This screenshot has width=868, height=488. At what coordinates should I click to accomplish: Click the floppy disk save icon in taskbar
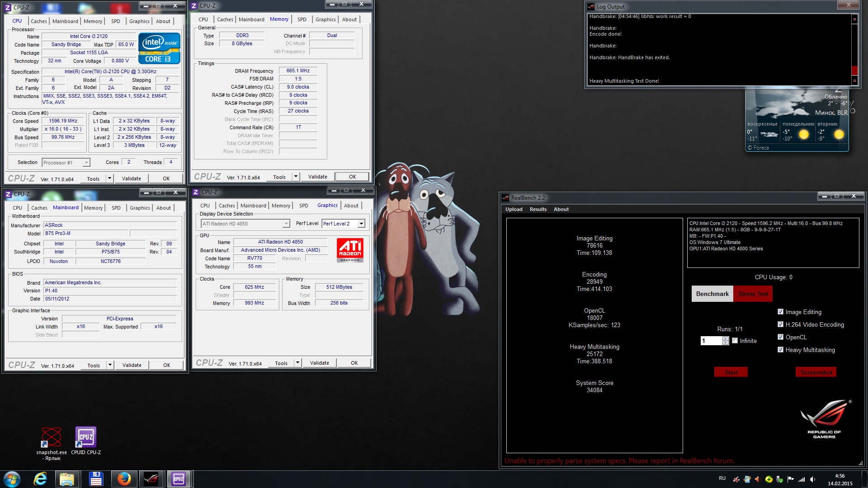point(96,479)
